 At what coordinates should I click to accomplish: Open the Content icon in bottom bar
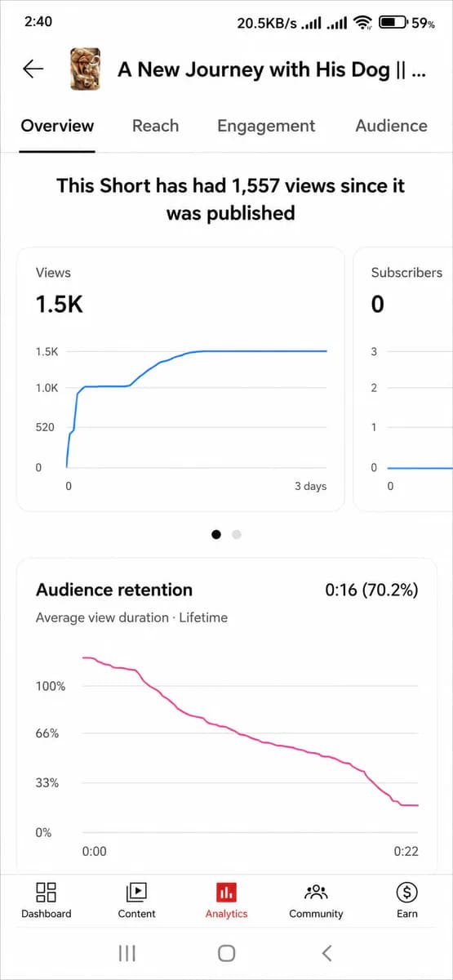pos(136,891)
